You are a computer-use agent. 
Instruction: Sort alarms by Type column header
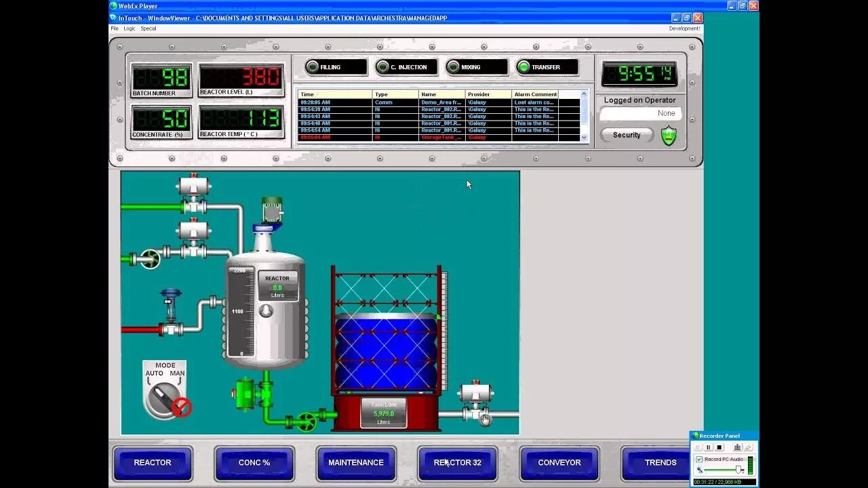pos(395,94)
